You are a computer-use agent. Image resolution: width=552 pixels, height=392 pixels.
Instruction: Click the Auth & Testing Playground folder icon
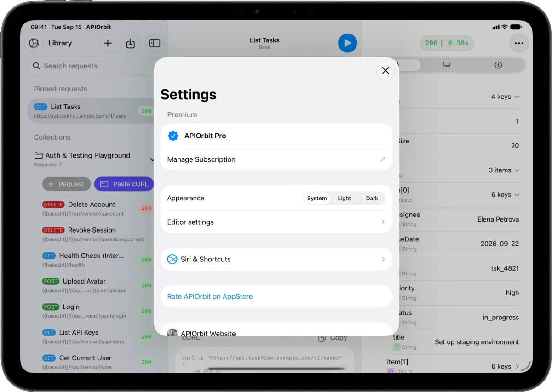pyautogui.click(x=39, y=155)
